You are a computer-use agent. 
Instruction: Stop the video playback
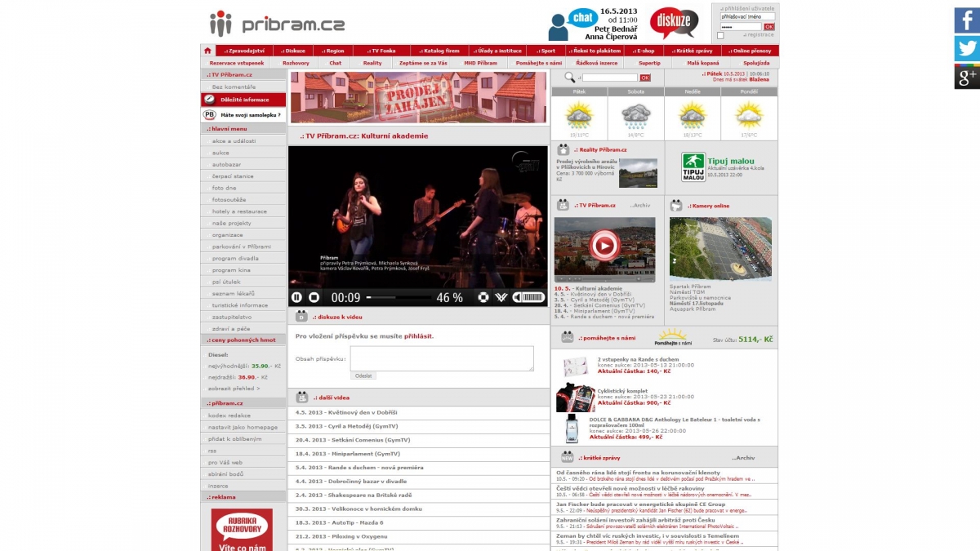[314, 298]
